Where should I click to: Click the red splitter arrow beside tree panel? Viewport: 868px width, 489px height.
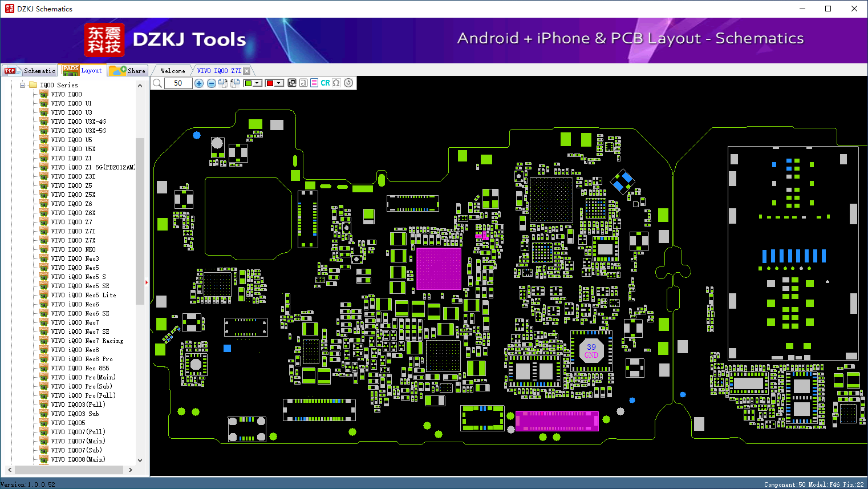coord(147,282)
